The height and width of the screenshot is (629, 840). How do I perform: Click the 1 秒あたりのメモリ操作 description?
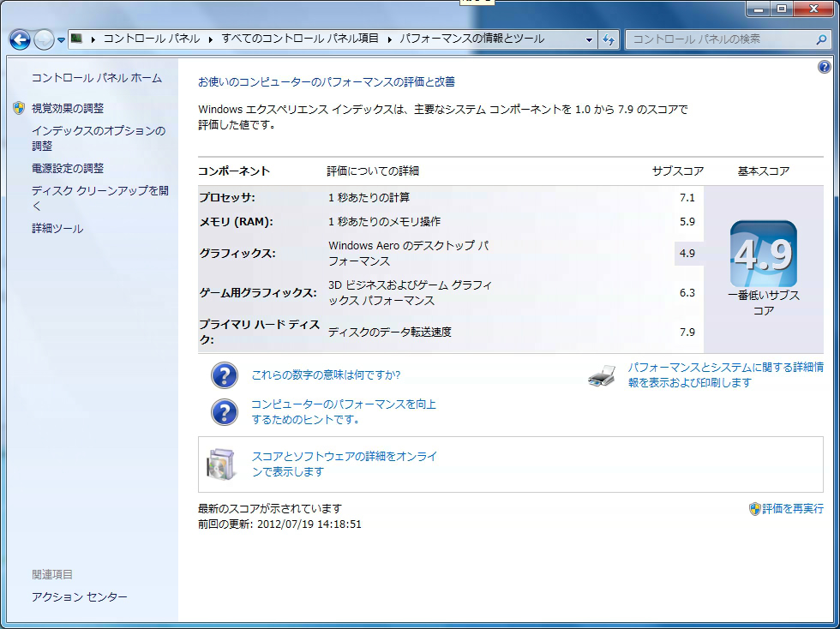pos(385,222)
